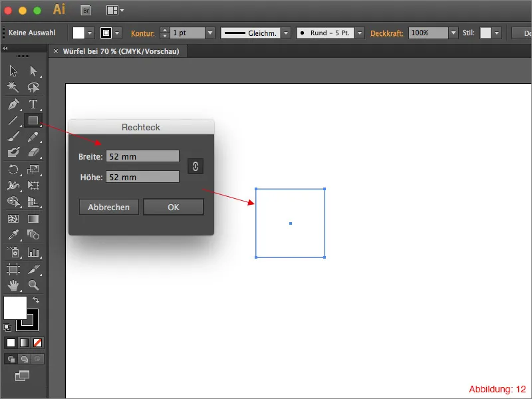
Task: Select the Magic Wand tool
Action: tap(13, 87)
